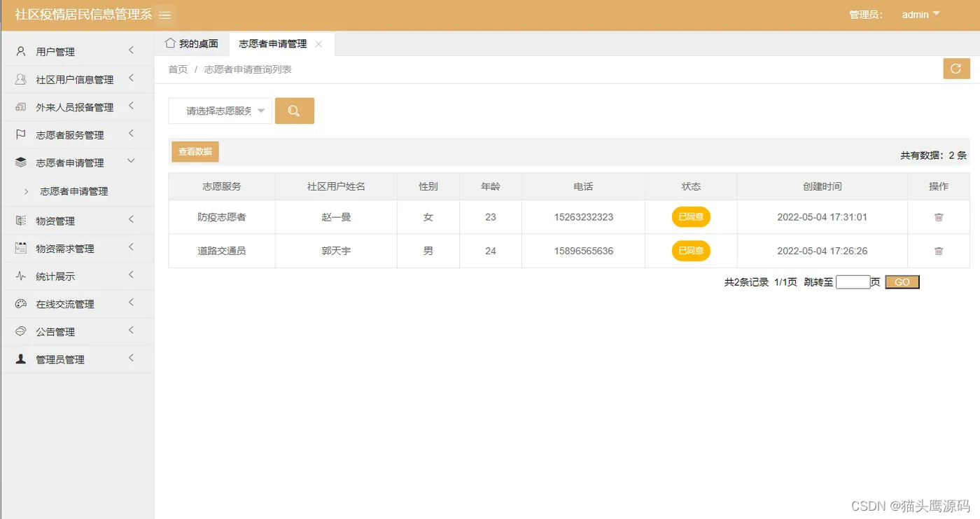Click the page number input field

click(x=853, y=282)
